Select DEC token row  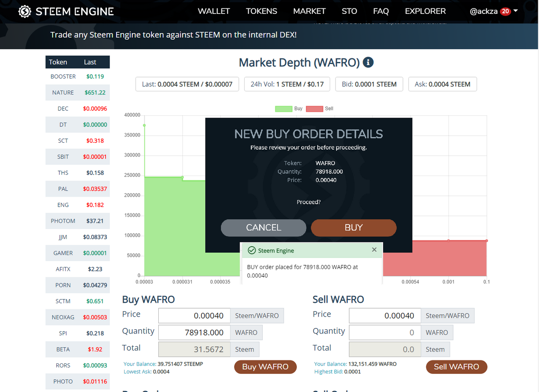click(77, 109)
